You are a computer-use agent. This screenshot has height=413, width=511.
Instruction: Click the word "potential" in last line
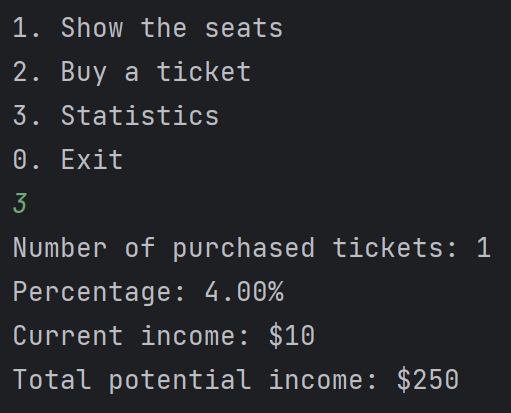click(x=180, y=380)
